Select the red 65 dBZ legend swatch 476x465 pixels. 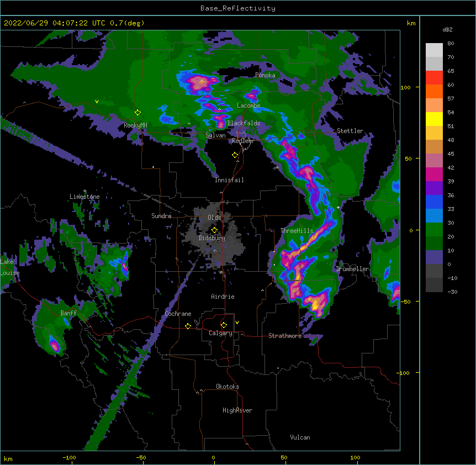[x=434, y=78]
